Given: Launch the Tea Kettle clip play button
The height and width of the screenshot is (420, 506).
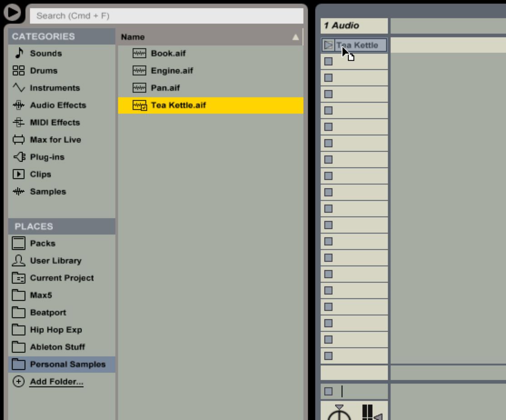Looking at the screenshot, I should click(328, 45).
